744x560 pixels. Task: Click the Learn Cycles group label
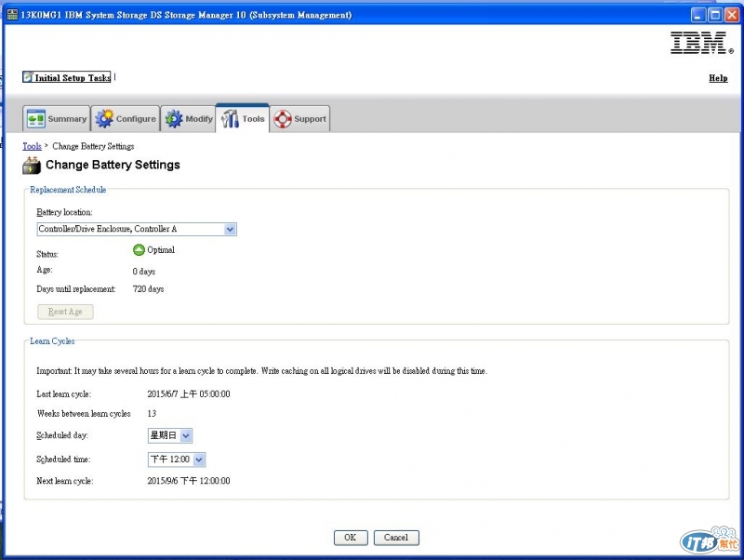pyautogui.click(x=52, y=340)
